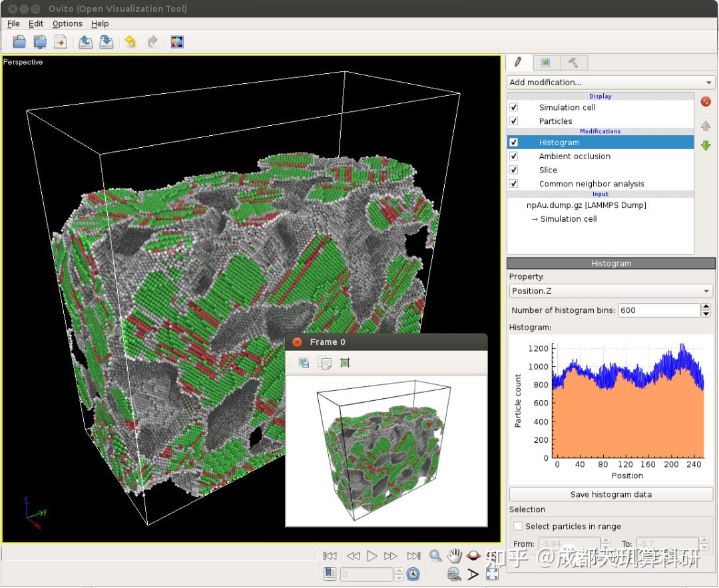
Task: Click the render active viewport icon
Action: tap(176, 42)
